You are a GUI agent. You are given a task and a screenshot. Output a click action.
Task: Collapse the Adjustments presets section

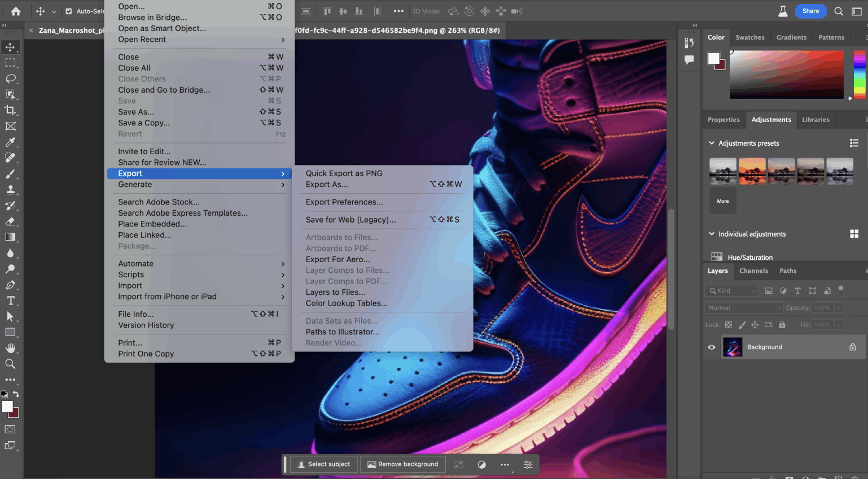(x=712, y=143)
